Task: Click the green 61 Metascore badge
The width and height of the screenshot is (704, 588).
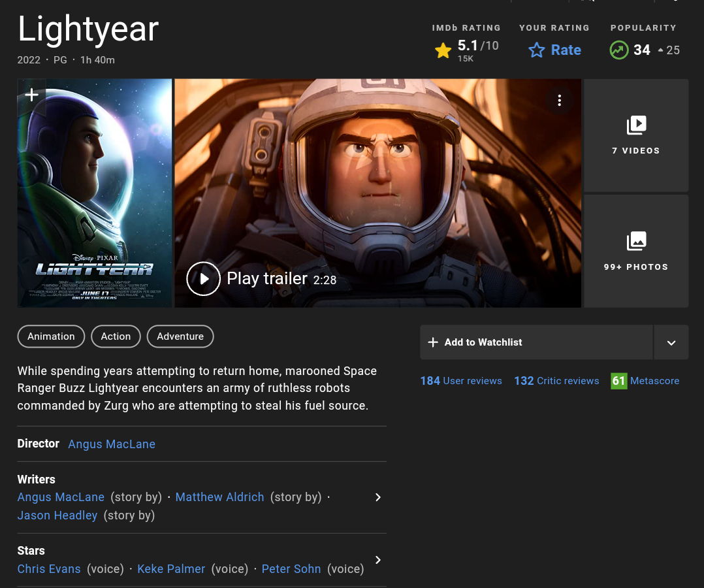Action: [x=618, y=381]
